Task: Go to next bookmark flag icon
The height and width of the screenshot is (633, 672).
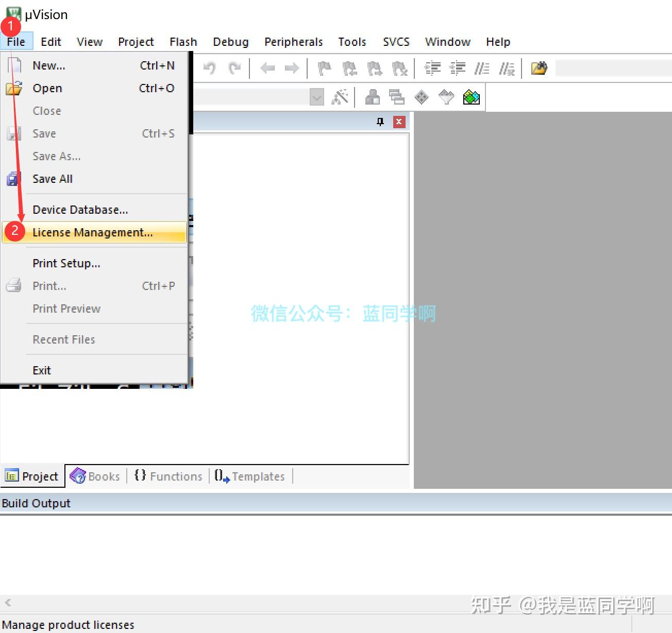Action: tap(375, 68)
